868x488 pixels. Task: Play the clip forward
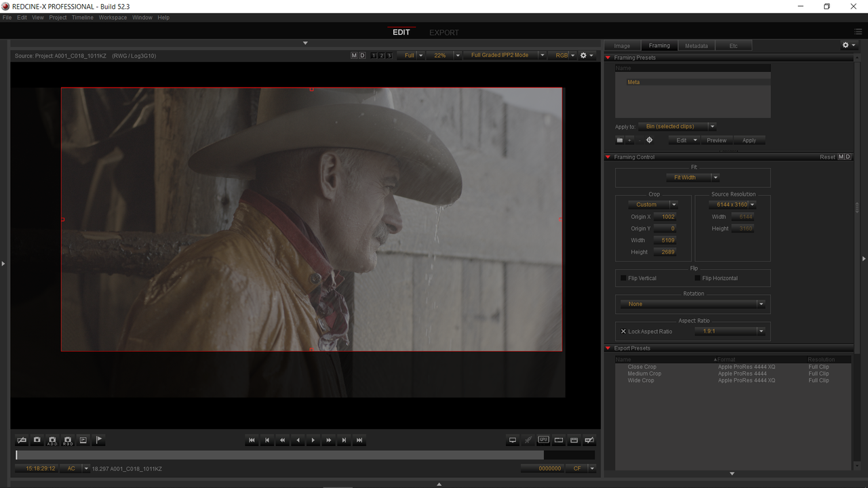coord(313,440)
